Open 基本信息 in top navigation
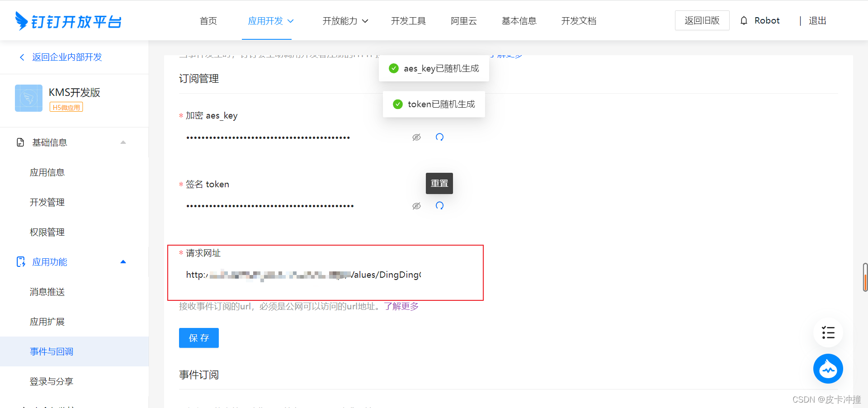 click(x=519, y=21)
